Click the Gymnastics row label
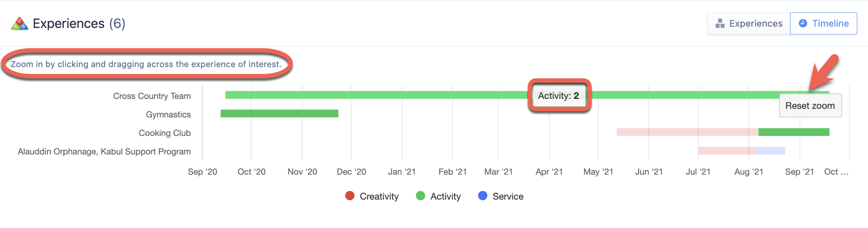The image size is (868, 228). coord(168,114)
